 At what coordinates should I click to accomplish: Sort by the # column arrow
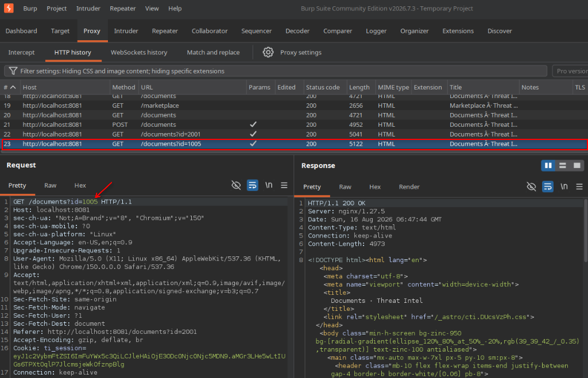pos(13,87)
